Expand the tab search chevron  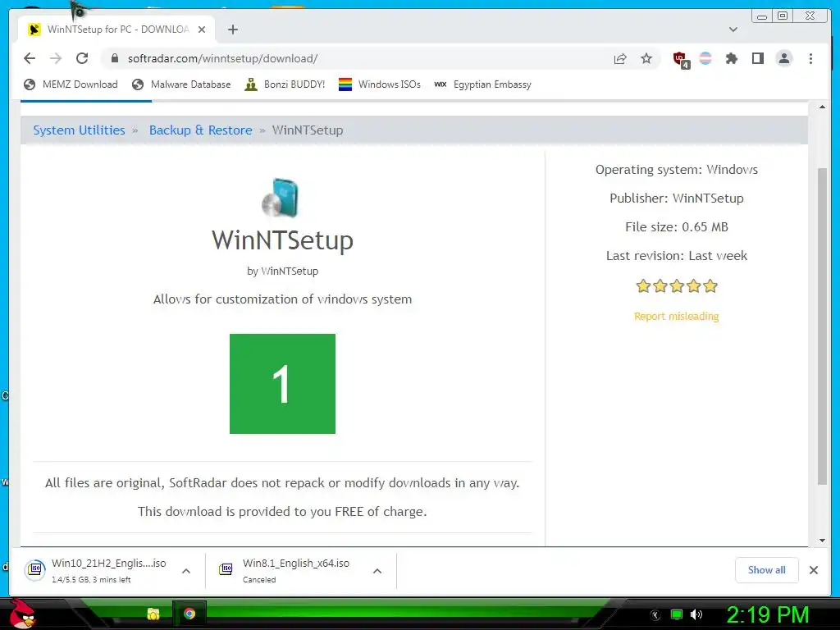[733, 30]
